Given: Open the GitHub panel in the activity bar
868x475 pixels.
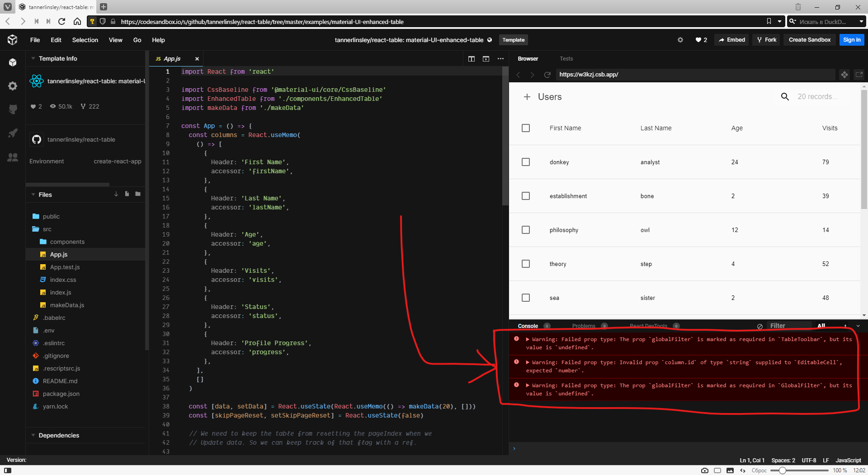Looking at the screenshot, I should 13,109.
